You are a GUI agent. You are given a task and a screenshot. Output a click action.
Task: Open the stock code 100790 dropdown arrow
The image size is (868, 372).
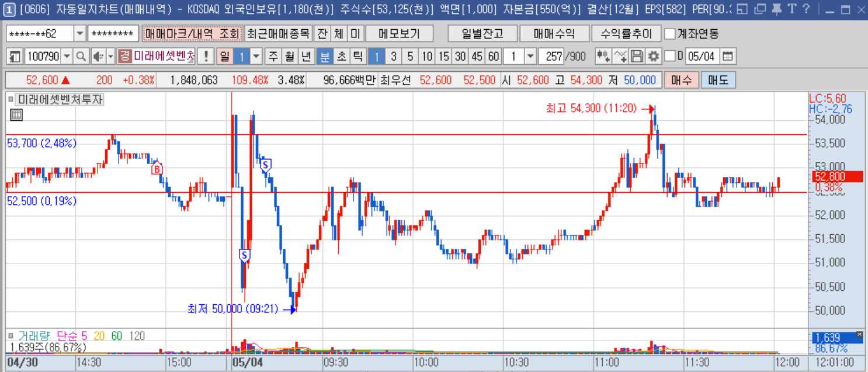pyautogui.click(x=67, y=57)
